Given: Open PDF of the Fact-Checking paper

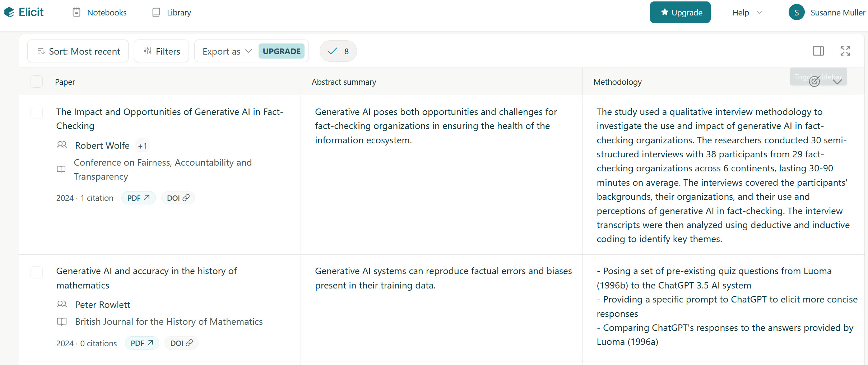Looking at the screenshot, I should (138, 198).
